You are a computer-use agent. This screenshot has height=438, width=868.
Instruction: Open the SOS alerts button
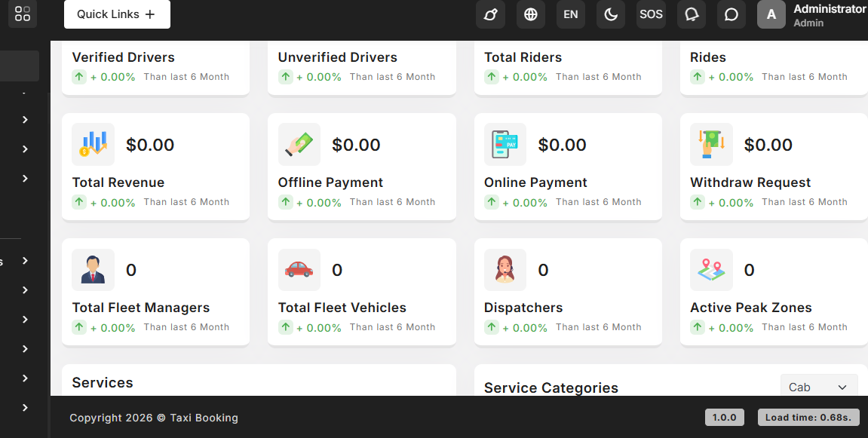pyautogui.click(x=651, y=14)
